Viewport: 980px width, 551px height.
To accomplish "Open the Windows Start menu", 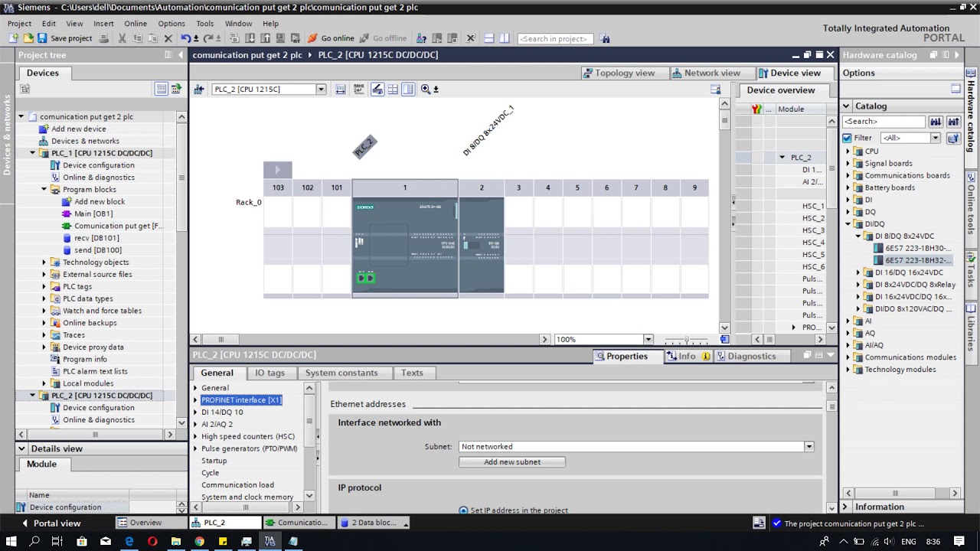I will pyautogui.click(x=11, y=541).
